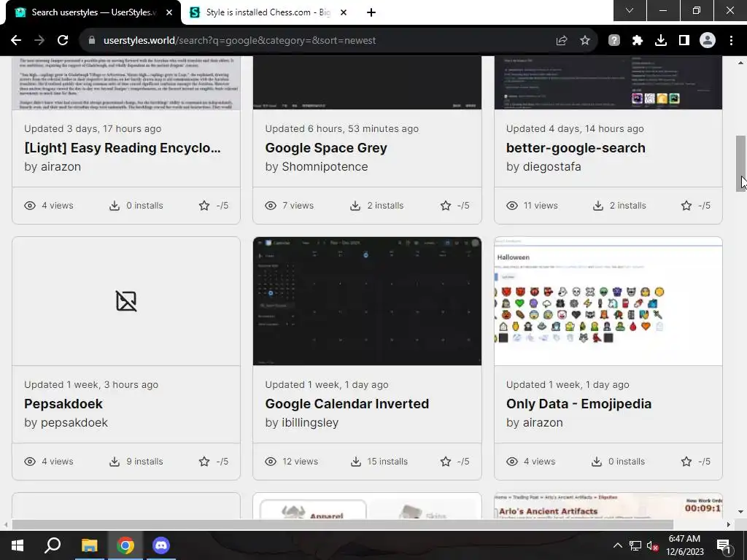
Task: Open the Only Data - Emojipedia preview thumbnail
Action: coord(608,301)
